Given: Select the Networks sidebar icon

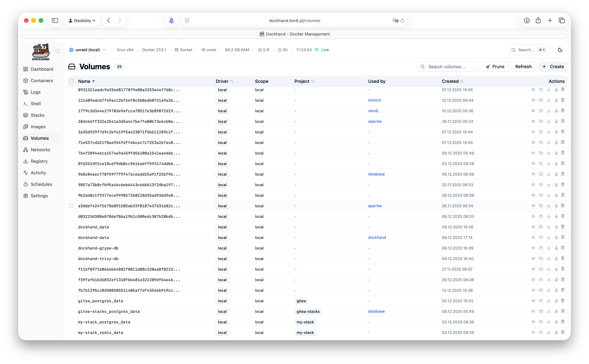Looking at the screenshot, I should (26, 150).
